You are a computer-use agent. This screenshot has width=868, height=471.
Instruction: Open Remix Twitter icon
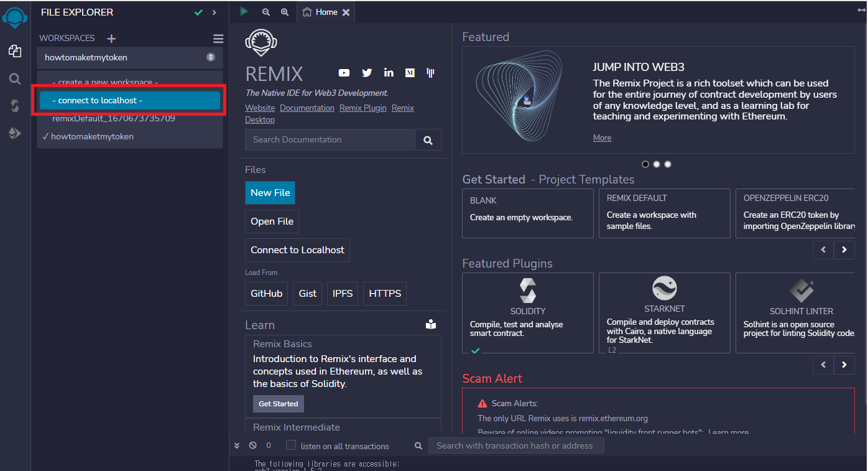click(367, 73)
